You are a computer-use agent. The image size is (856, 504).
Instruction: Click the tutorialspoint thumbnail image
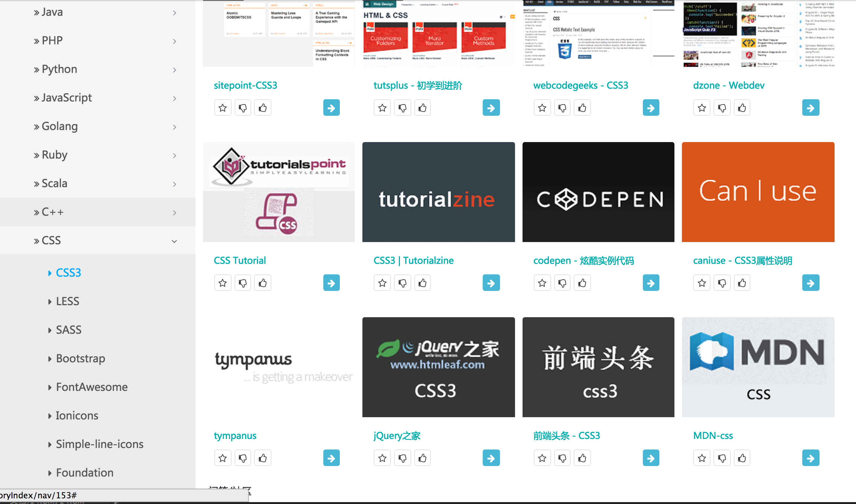(279, 192)
